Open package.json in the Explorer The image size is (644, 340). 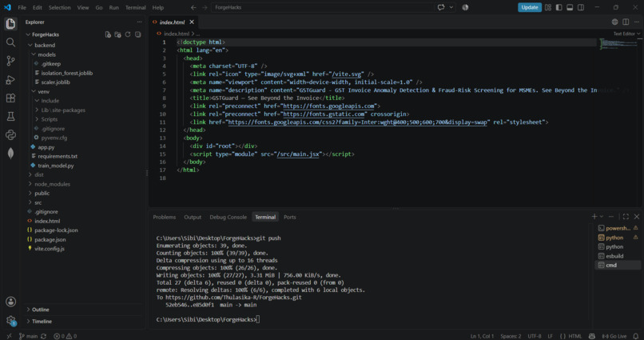[50, 239]
